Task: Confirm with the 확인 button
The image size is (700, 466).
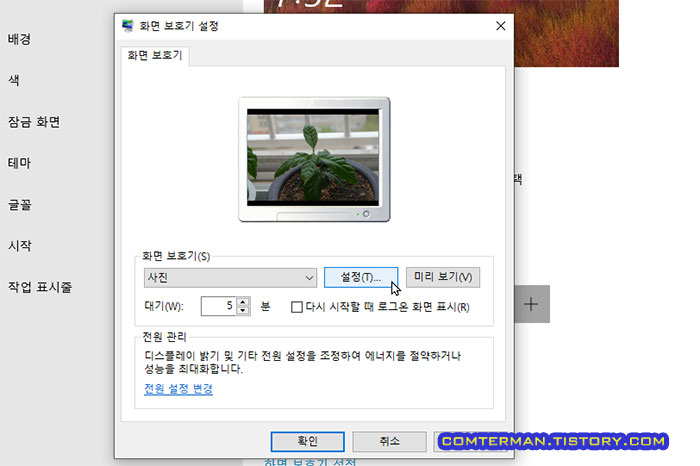Action: pos(308,441)
